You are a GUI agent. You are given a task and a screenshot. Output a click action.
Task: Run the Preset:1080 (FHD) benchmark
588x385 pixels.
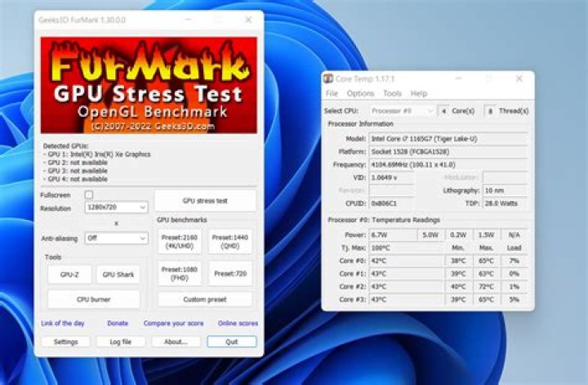click(x=180, y=274)
